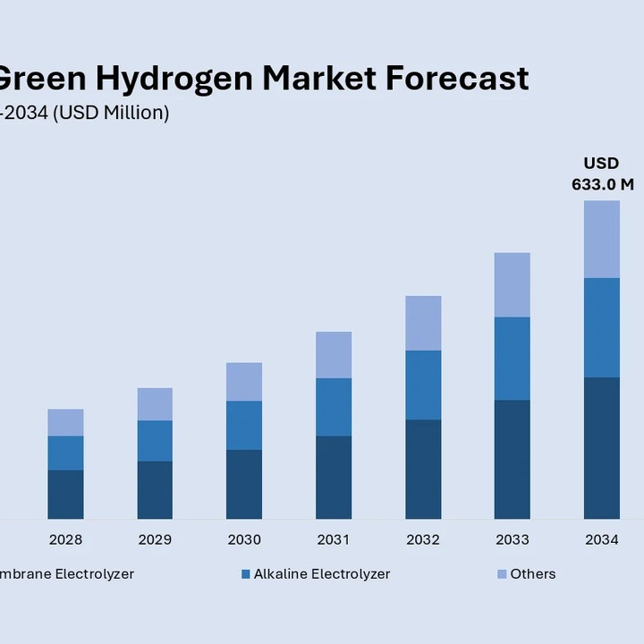Select the Alkaline Electrolyzer legend label
The height and width of the screenshot is (644, 644).
(322, 574)
